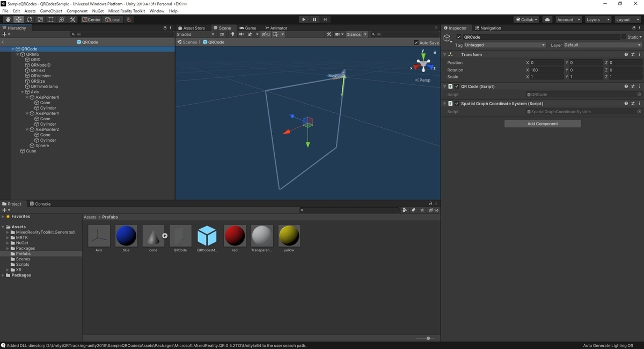The image size is (644, 349).
Task: Collapse AxisPointerX in Hierarchy
Action: point(27,97)
